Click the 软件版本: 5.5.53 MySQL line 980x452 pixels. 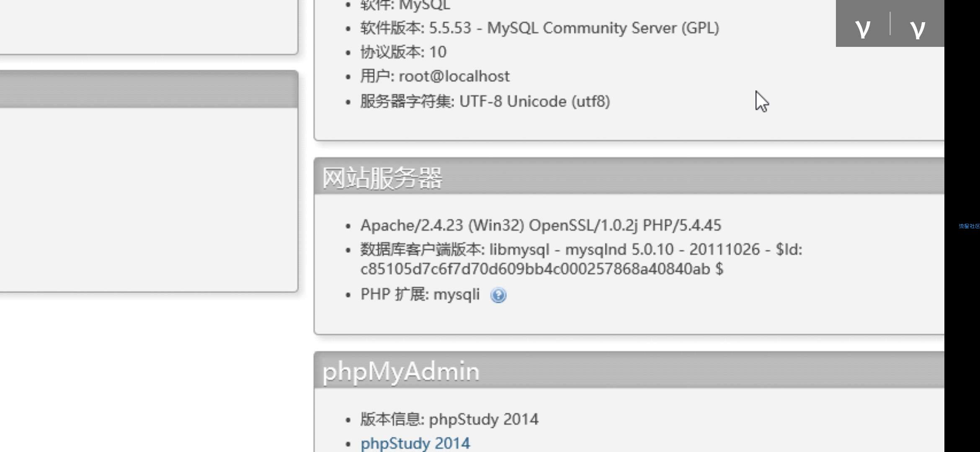539,28
